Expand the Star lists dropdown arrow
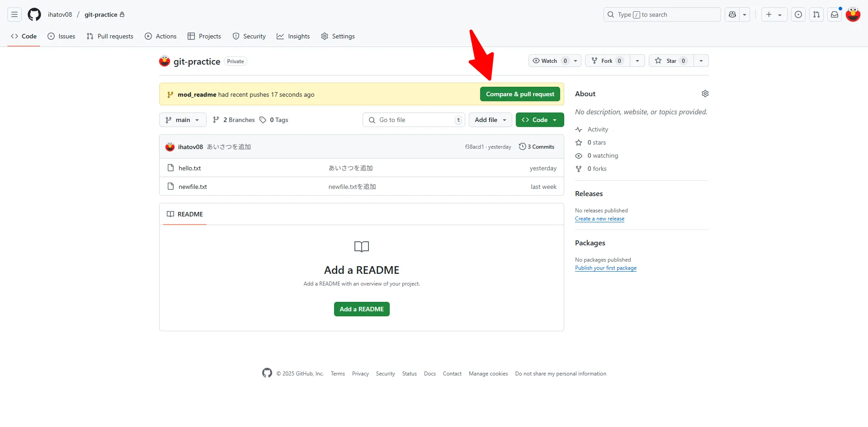 [x=701, y=61]
